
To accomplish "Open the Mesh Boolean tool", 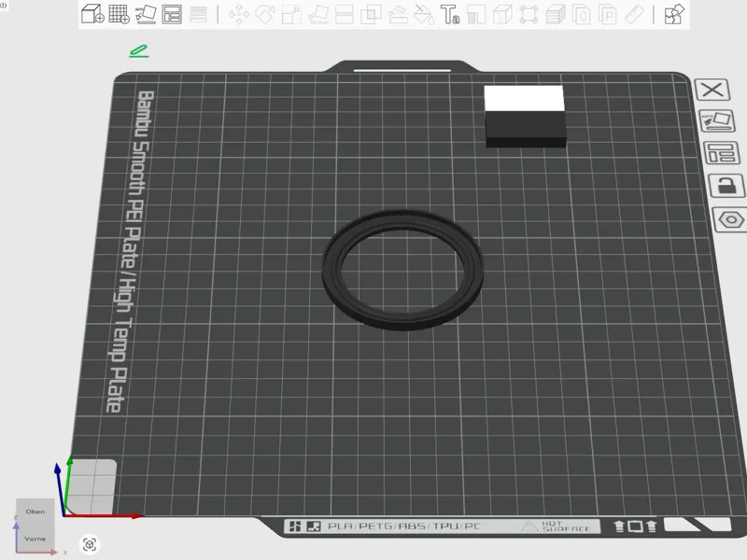I will (x=371, y=15).
